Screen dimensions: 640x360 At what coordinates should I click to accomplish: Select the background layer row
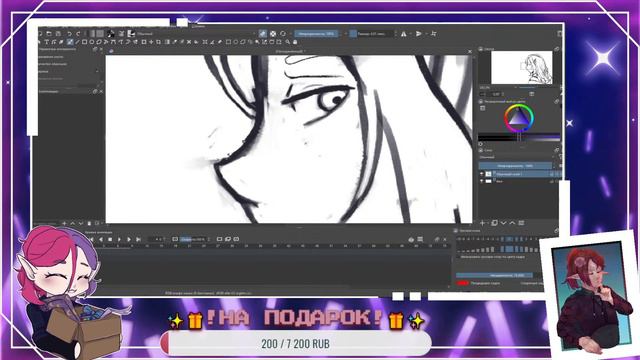click(519, 181)
